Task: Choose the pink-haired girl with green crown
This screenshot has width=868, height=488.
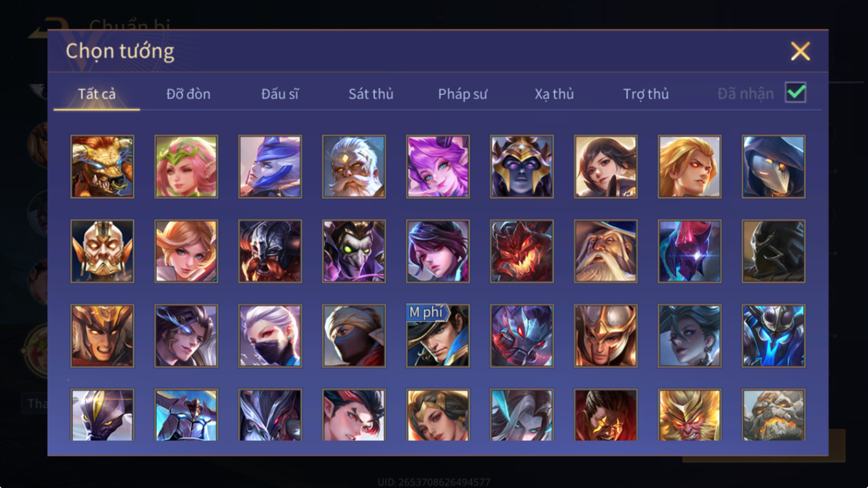Action: click(186, 166)
